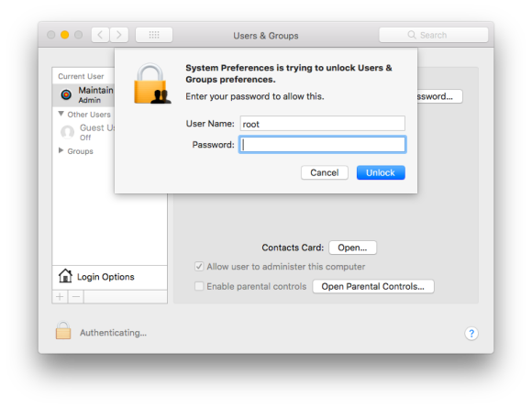Select the Maintain admin user

[83, 94]
